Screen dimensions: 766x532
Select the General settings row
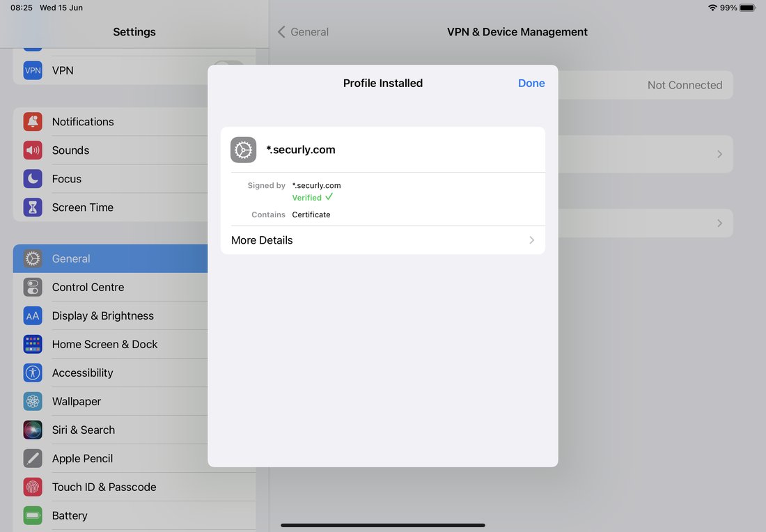click(111, 258)
